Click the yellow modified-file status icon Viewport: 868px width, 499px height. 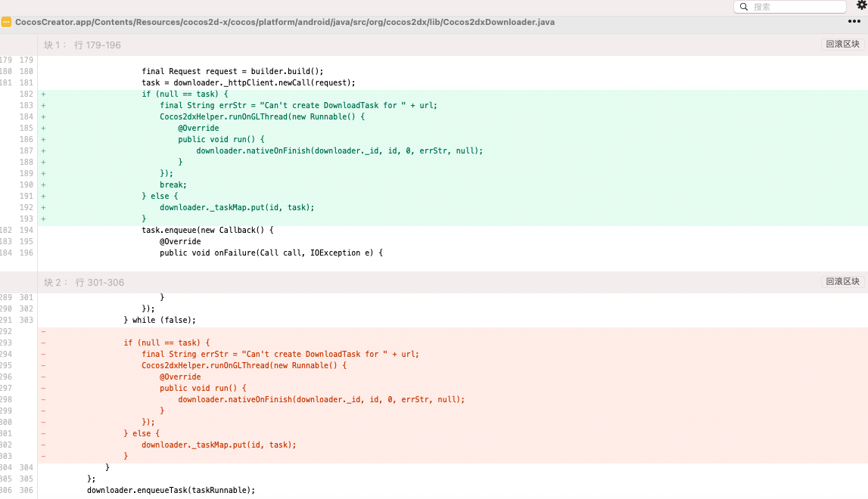pyautogui.click(x=6, y=23)
